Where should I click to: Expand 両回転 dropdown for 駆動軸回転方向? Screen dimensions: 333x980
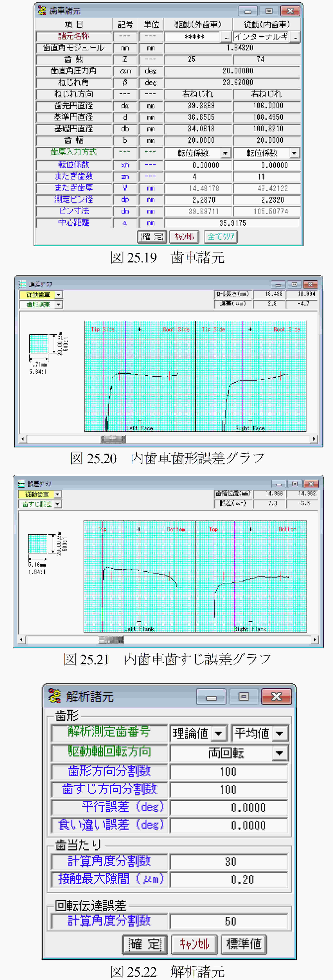pyautogui.click(x=280, y=753)
